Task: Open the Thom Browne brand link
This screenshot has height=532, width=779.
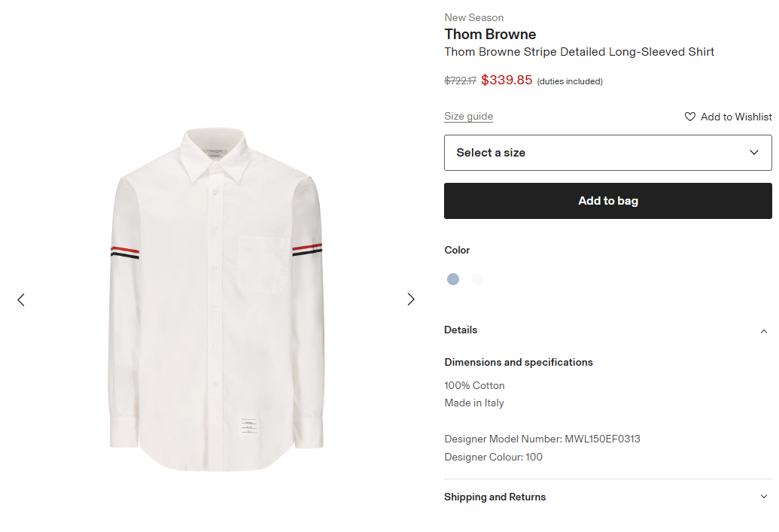Action: (x=490, y=35)
